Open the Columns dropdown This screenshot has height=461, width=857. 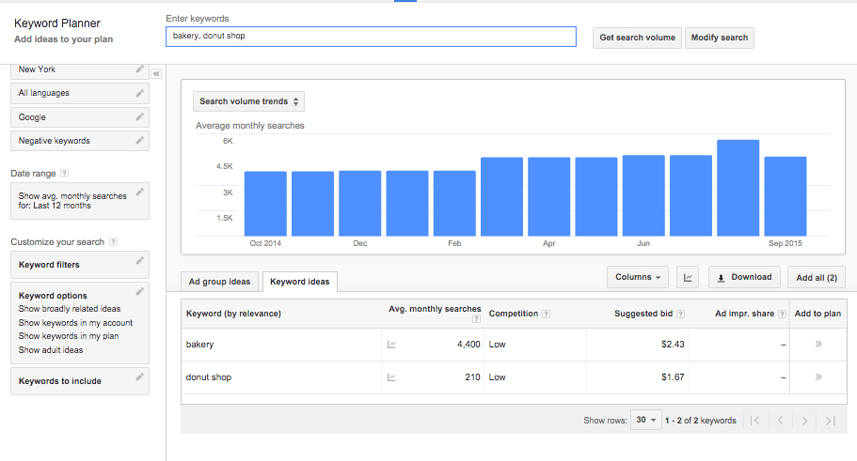[x=637, y=277]
